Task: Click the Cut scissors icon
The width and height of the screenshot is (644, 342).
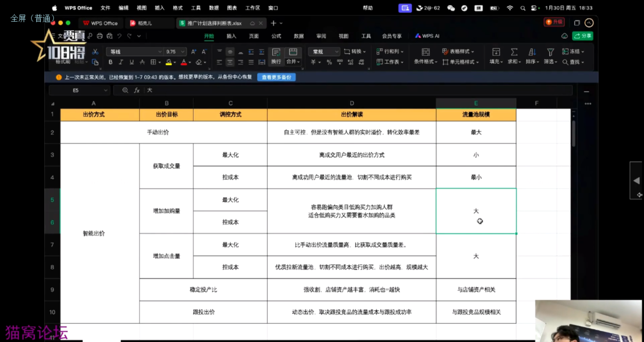Action: 95,52
